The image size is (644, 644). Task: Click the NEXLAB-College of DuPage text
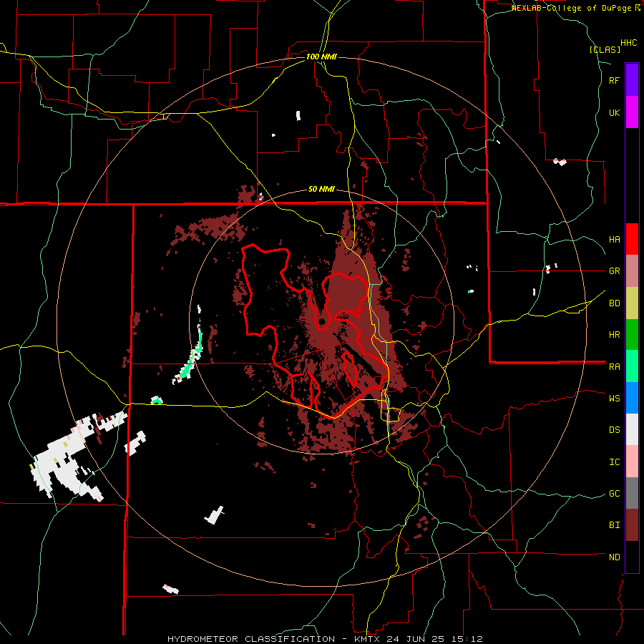click(571, 8)
